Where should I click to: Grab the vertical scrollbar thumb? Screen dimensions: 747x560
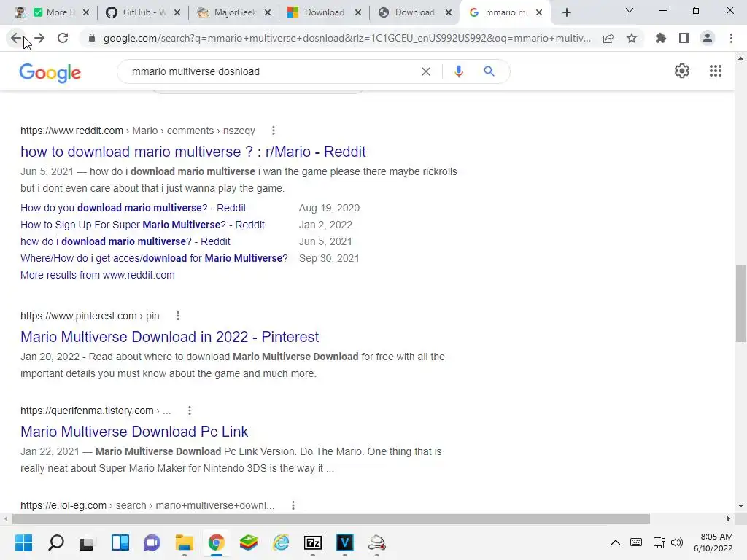pos(740,303)
